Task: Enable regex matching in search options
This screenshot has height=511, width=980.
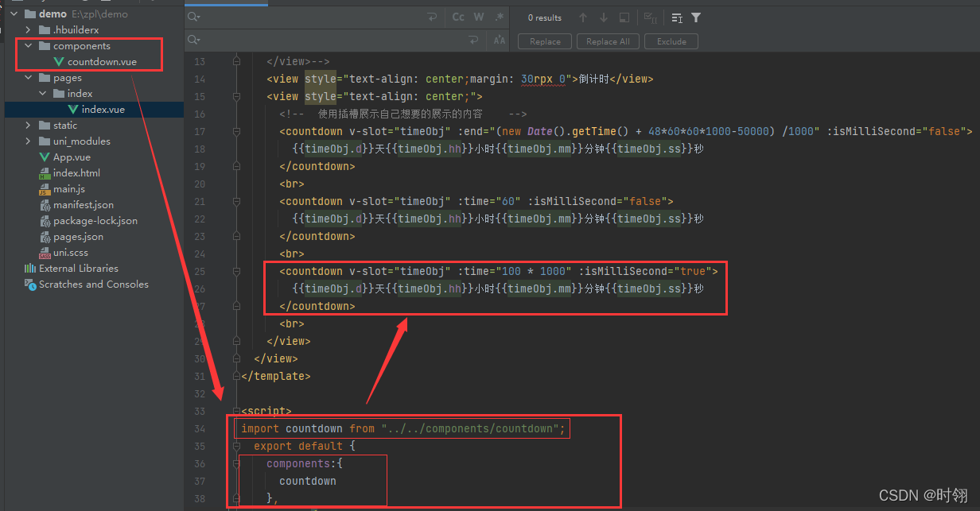Action: 500,16
